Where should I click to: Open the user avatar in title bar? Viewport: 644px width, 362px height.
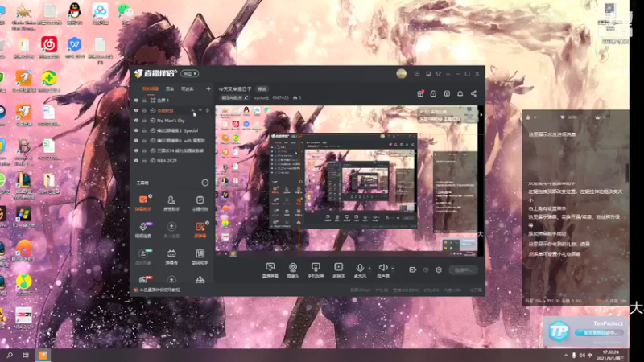pos(401,74)
